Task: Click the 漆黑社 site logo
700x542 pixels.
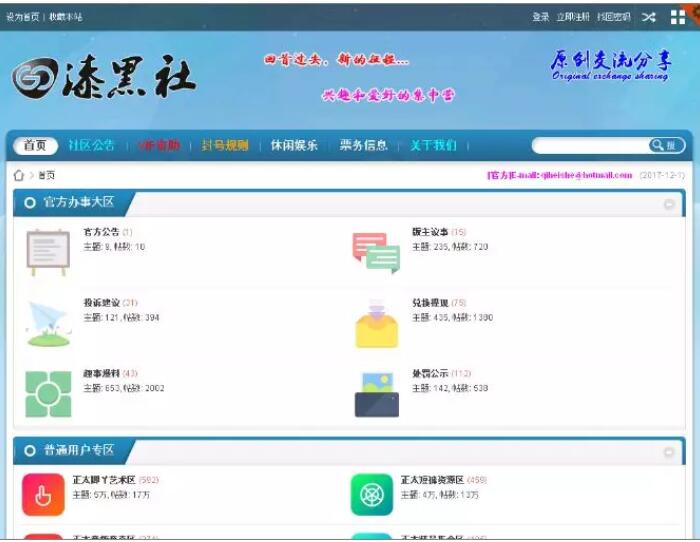Action: point(104,77)
